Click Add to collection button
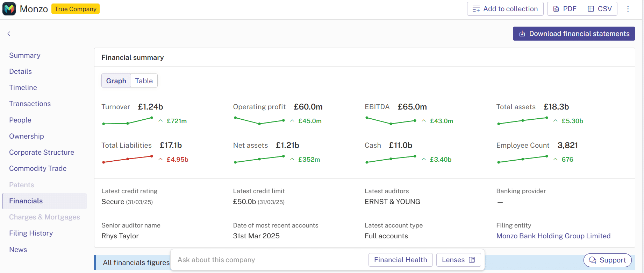The height and width of the screenshot is (273, 644). pos(505,9)
